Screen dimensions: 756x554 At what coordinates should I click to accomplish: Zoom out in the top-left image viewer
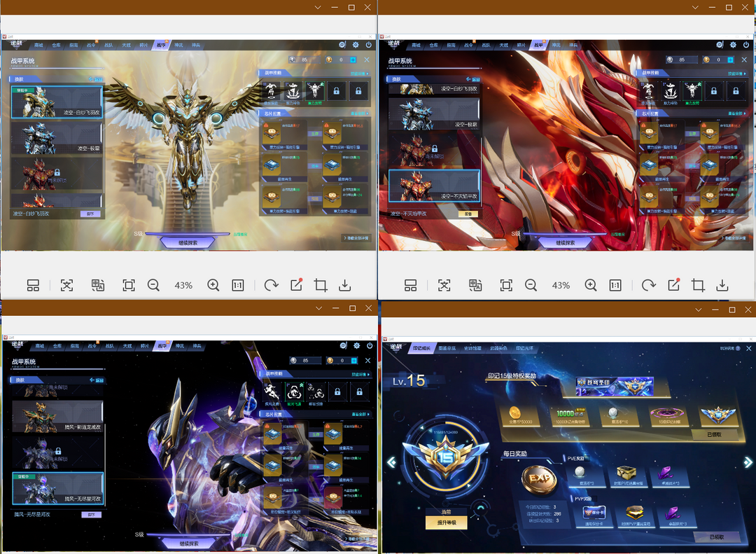(153, 285)
